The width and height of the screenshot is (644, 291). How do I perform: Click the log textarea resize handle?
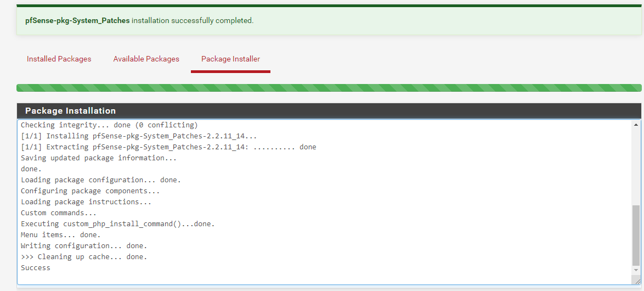(x=637, y=281)
